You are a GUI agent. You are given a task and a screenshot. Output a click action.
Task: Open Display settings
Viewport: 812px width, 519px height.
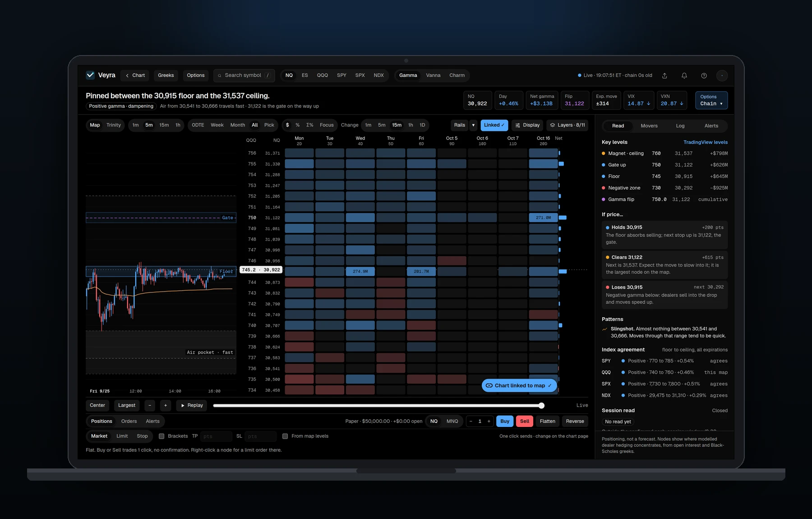pyautogui.click(x=527, y=125)
